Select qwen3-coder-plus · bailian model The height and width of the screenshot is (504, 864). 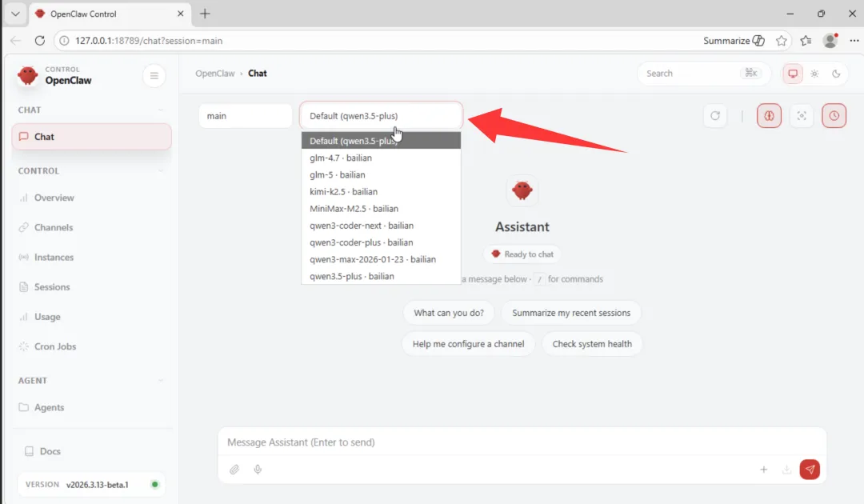click(x=381, y=242)
